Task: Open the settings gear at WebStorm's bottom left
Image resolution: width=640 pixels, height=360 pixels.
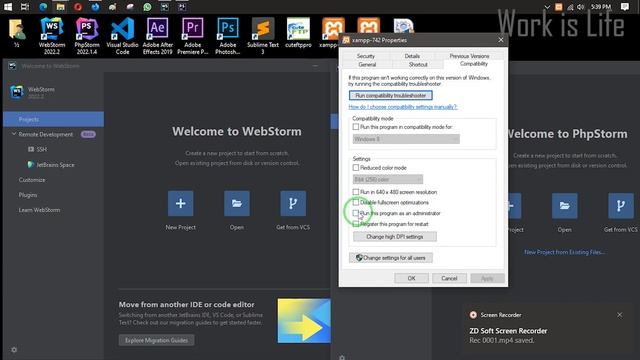Action: 14,350
